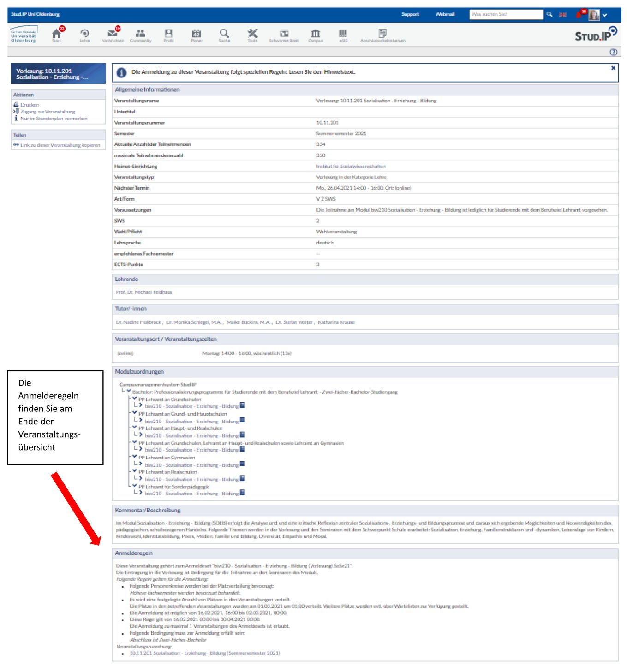Image resolution: width=633 pixels, height=672 pixels.
Task: Click Stud.IP Uni Oldenburg title in top bar
Action: 35,14
